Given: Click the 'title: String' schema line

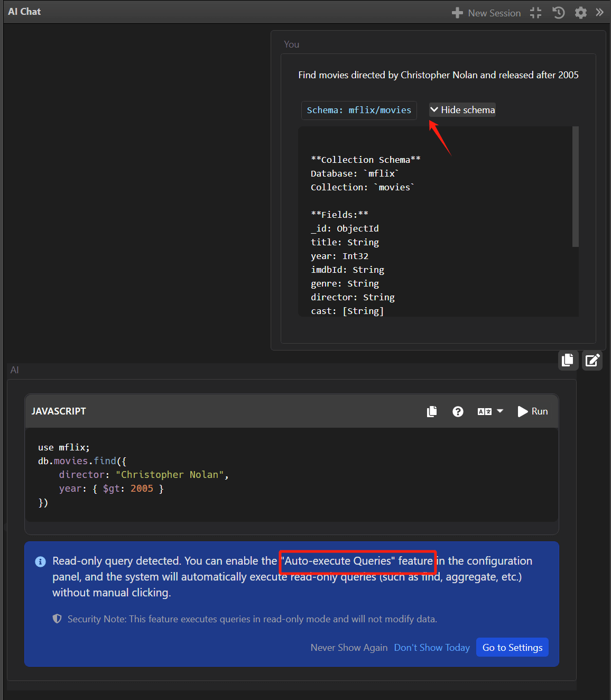Looking at the screenshot, I should click(345, 242).
